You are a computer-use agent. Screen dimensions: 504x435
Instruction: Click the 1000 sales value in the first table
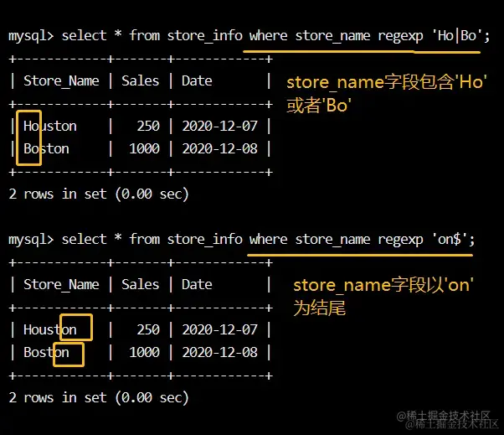[x=144, y=149]
